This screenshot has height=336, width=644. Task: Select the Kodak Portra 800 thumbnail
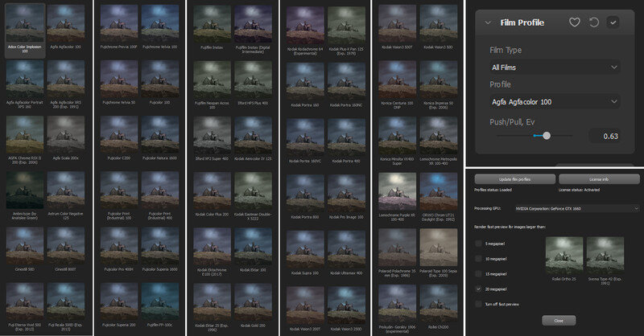click(305, 194)
